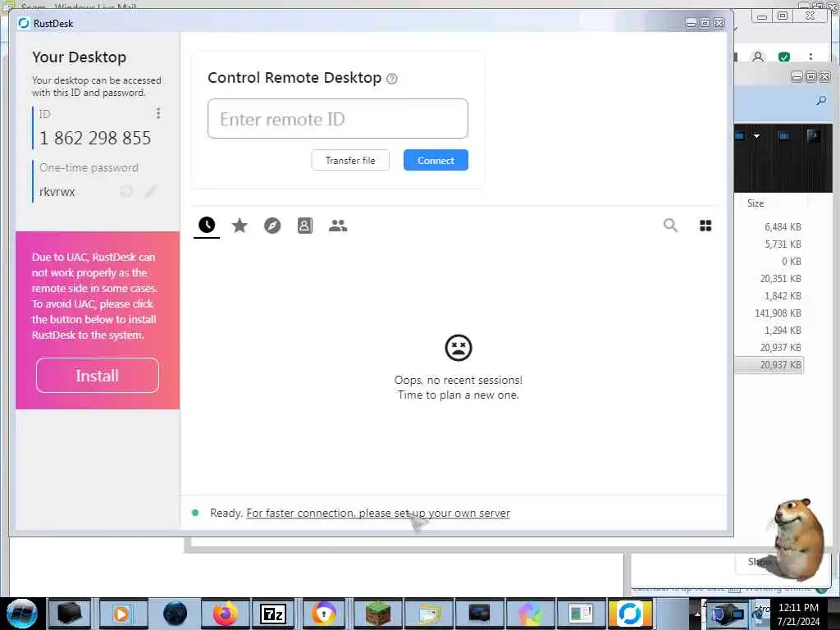Open ID options three-dot menu
The height and width of the screenshot is (630, 840).
coord(158,113)
